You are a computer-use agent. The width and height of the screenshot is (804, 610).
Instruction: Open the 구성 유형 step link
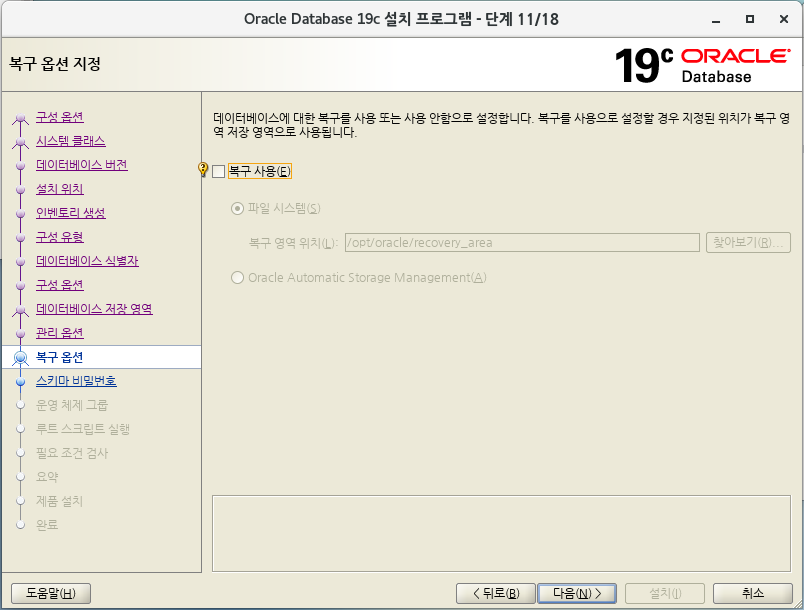[x=59, y=237]
